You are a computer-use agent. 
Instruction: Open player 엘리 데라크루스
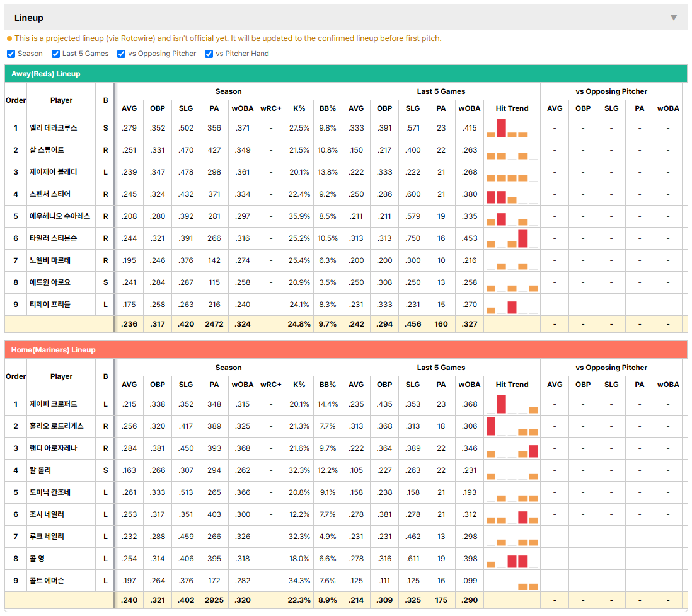click(x=54, y=128)
